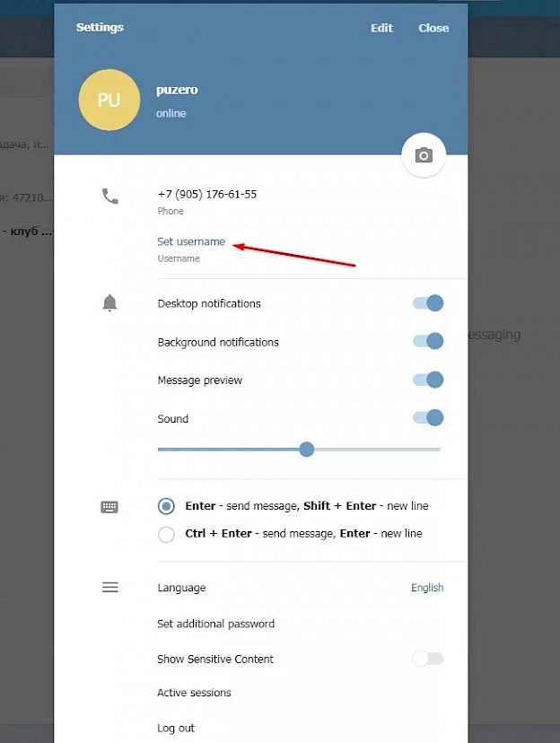Click the camera icon to set a profile photo
Viewport: 560px width, 743px height.
424,155
